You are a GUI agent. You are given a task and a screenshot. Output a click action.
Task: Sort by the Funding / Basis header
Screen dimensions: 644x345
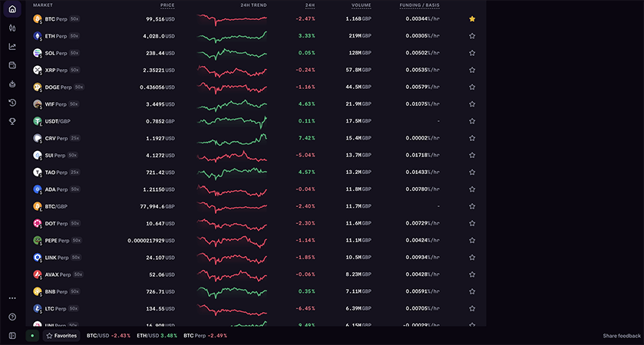point(419,5)
